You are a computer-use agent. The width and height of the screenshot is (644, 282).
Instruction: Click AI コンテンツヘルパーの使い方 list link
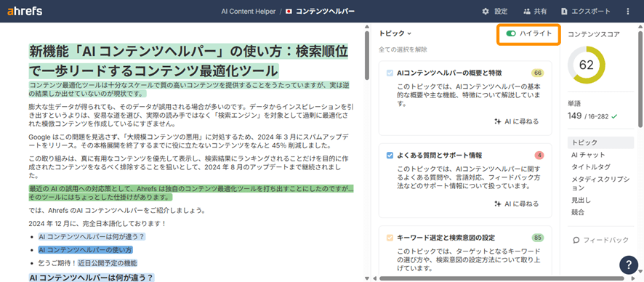coord(86,249)
